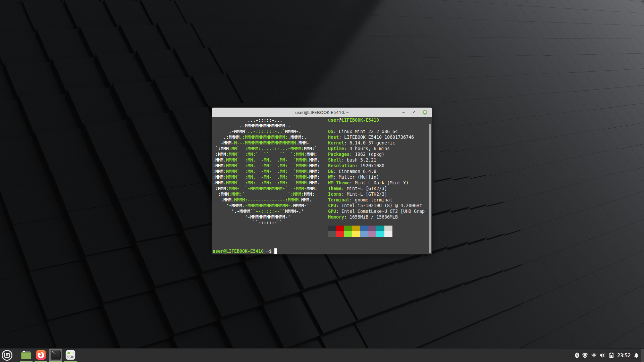Open the green Files folder launcher
The width and height of the screenshot is (644, 362).
pos(26,355)
